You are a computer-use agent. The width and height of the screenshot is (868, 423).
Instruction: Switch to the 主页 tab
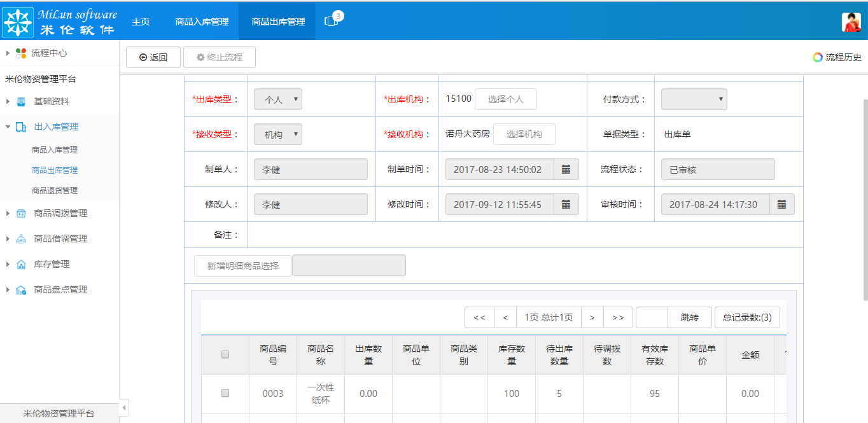(141, 20)
